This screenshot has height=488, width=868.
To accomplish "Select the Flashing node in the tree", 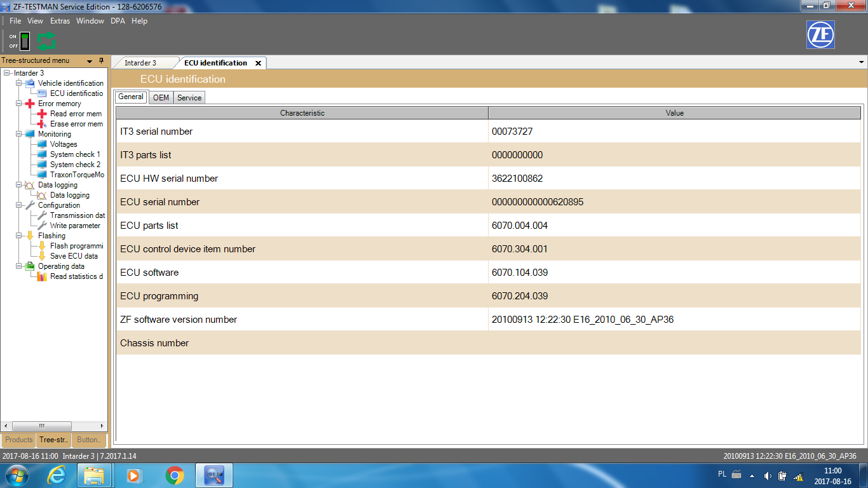I will [51, 236].
